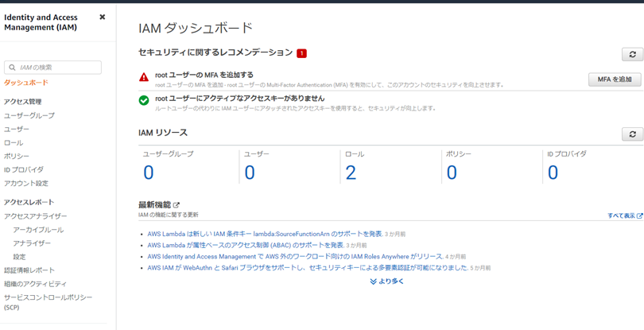Click the IAM の機能に関する更新 subtitle

click(169, 215)
